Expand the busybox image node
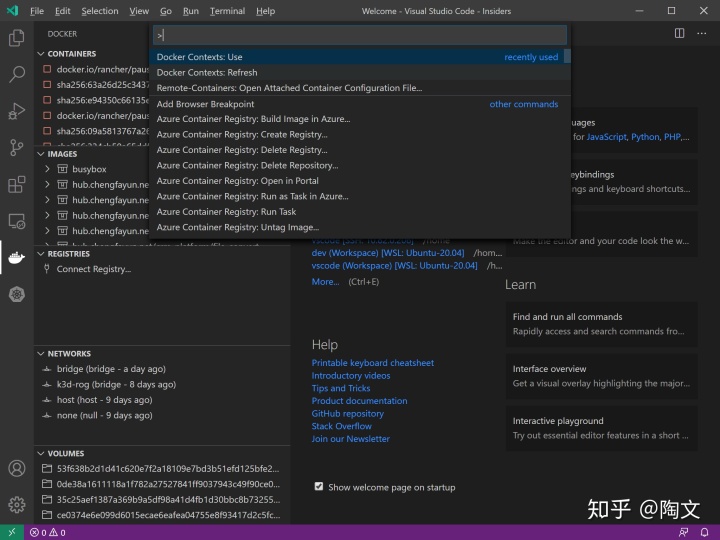Screen dimensions: 720x540 47,169
